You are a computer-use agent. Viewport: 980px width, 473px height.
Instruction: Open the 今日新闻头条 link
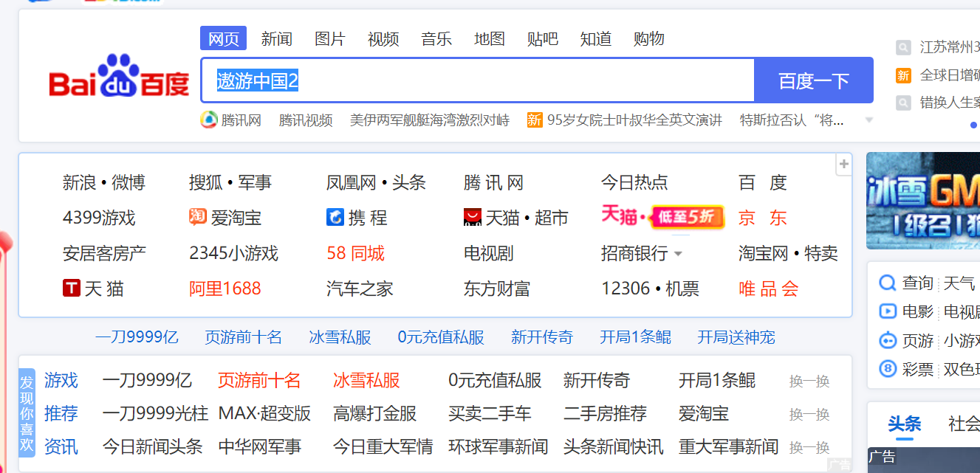click(152, 446)
